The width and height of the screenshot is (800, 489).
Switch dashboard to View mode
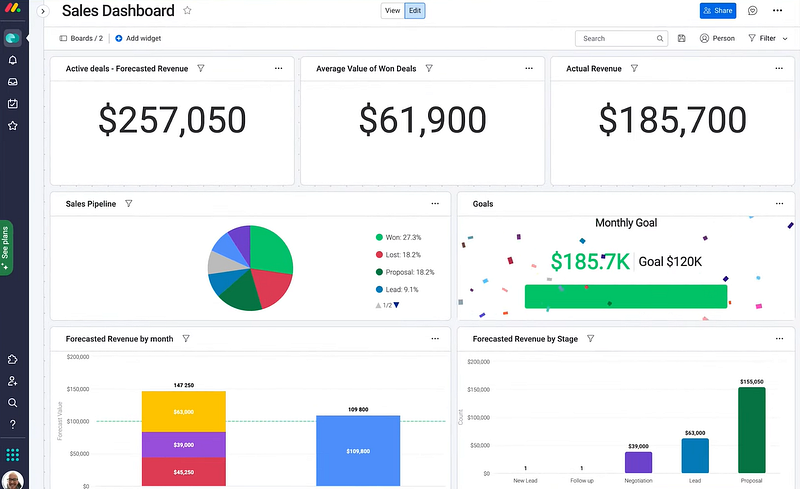(392, 11)
